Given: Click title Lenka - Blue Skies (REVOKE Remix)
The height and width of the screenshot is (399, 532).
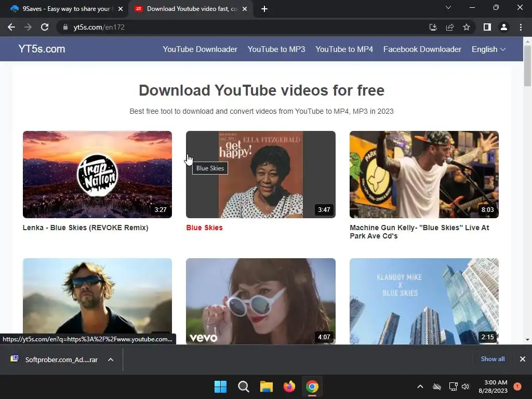Looking at the screenshot, I should (x=86, y=228).
